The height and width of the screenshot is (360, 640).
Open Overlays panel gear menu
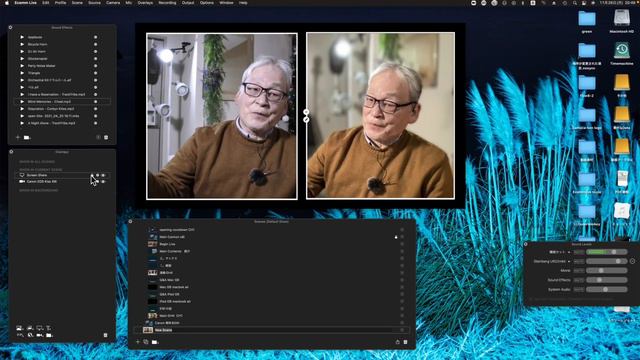11,152
